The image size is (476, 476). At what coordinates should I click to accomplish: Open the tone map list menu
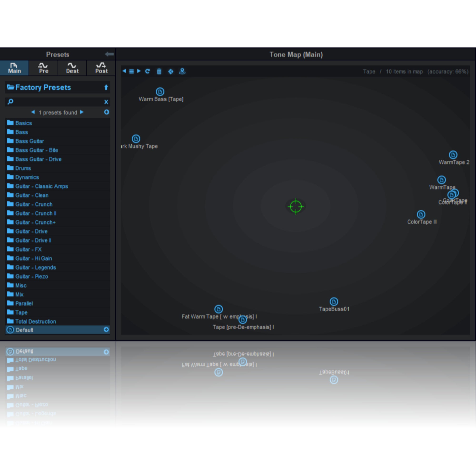131,71
